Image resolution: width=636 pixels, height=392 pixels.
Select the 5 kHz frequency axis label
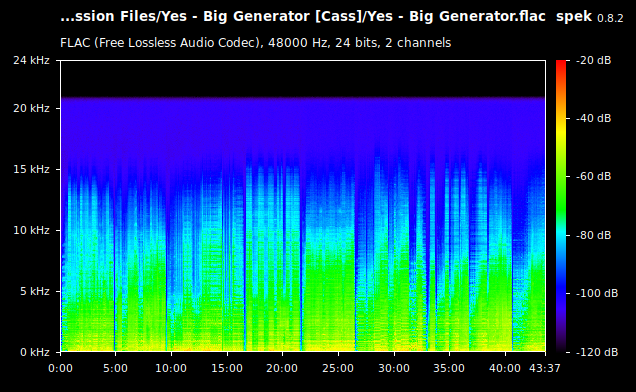coord(35,291)
